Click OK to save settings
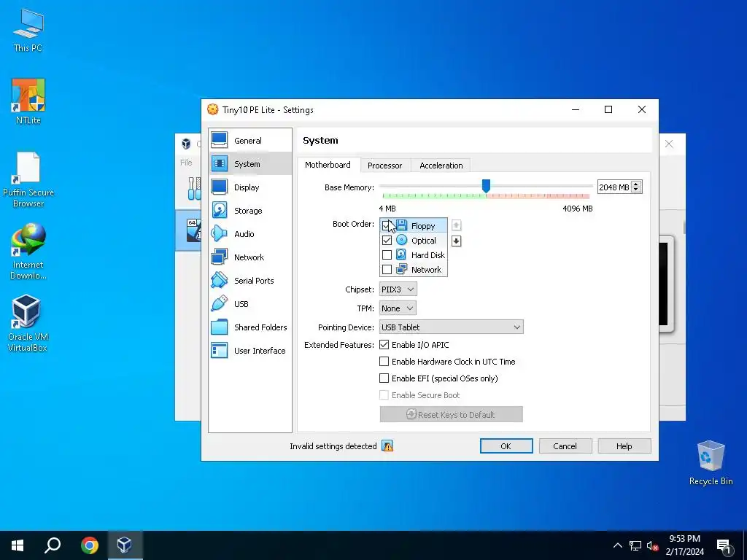 click(x=506, y=446)
